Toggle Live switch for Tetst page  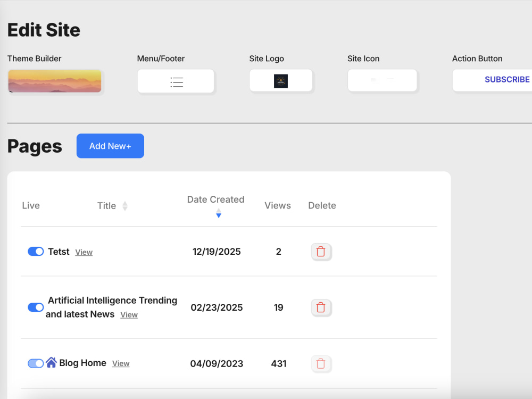tap(36, 252)
